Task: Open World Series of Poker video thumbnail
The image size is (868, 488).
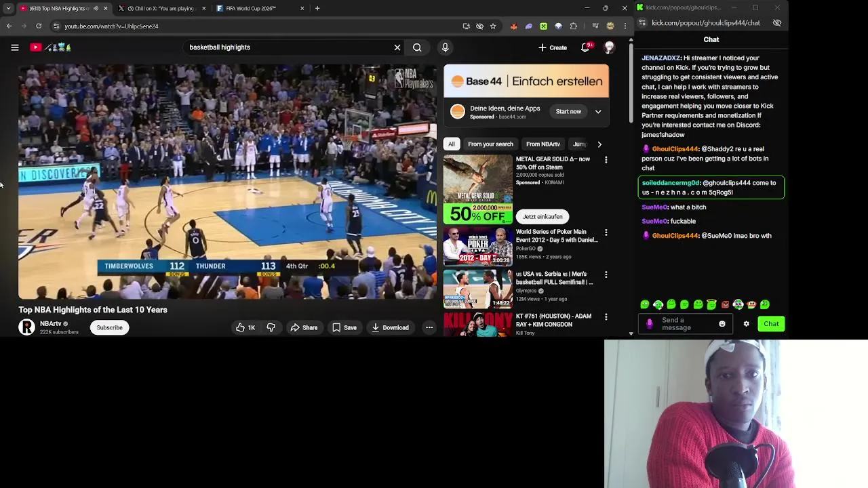Action: [x=478, y=247]
